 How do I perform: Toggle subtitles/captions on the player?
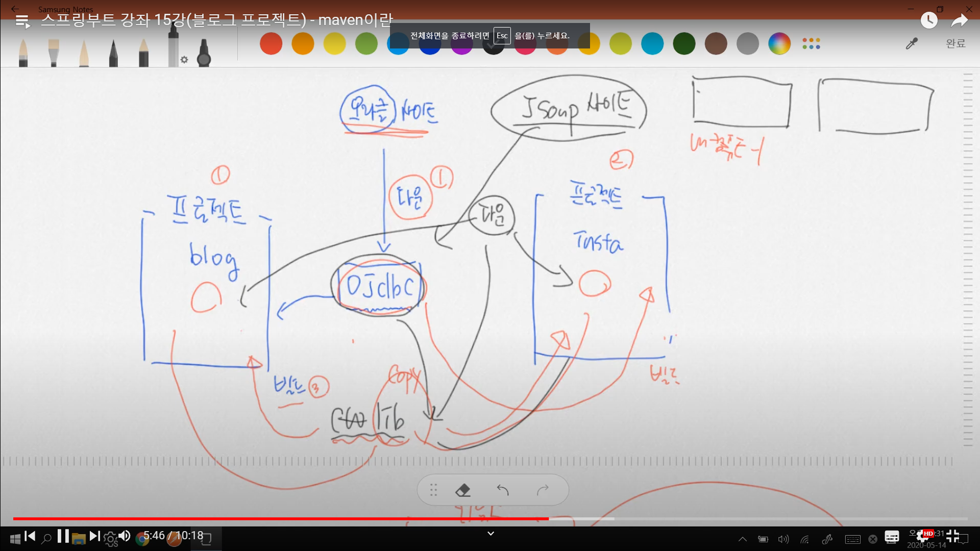(x=892, y=537)
